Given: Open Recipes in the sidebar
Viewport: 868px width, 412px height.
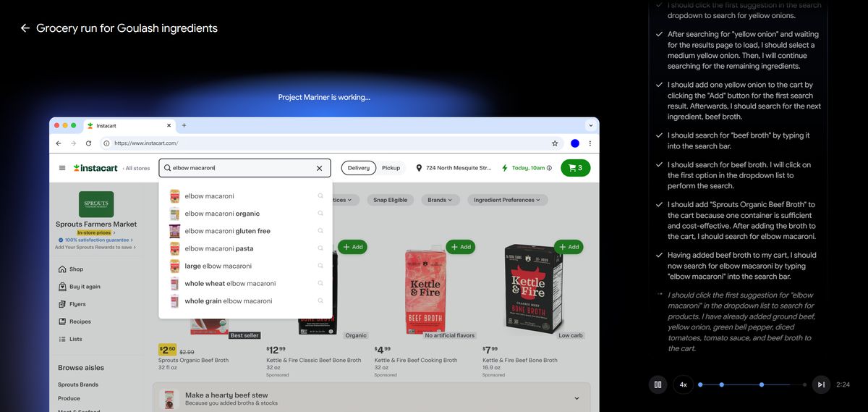Looking at the screenshot, I should (x=80, y=321).
